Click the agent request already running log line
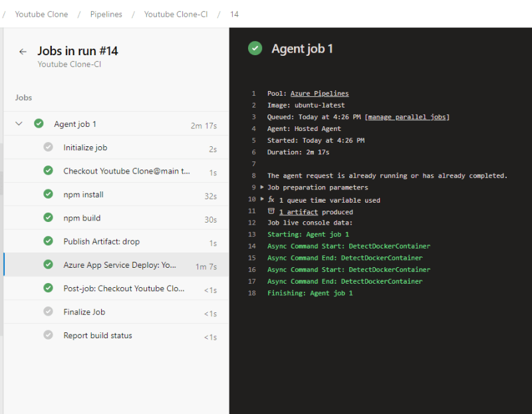 pyautogui.click(x=387, y=175)
